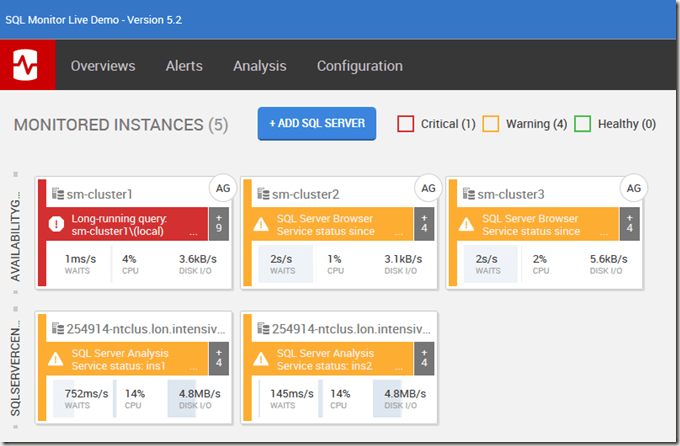
Task: Open Analysis Service status: ins2 alert
Action: click(x=332, y=359)
